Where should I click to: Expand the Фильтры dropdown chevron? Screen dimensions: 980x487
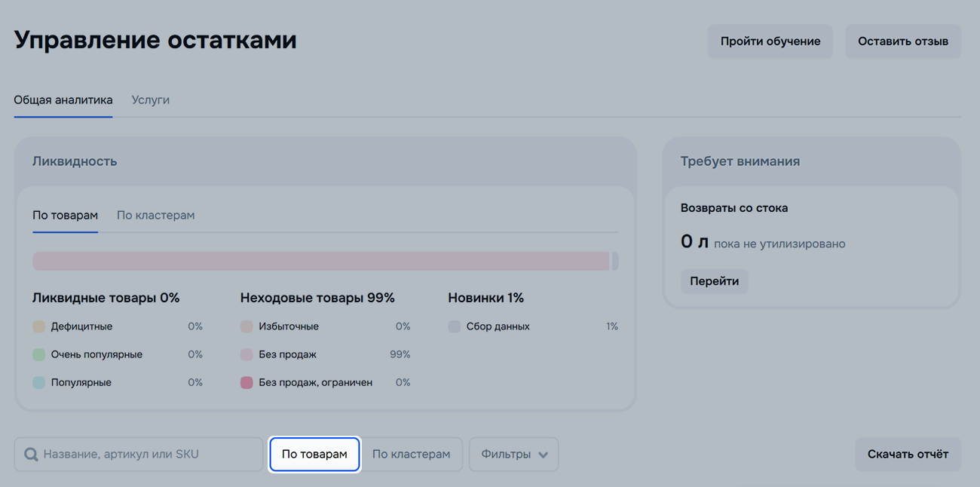coord(544,455)
